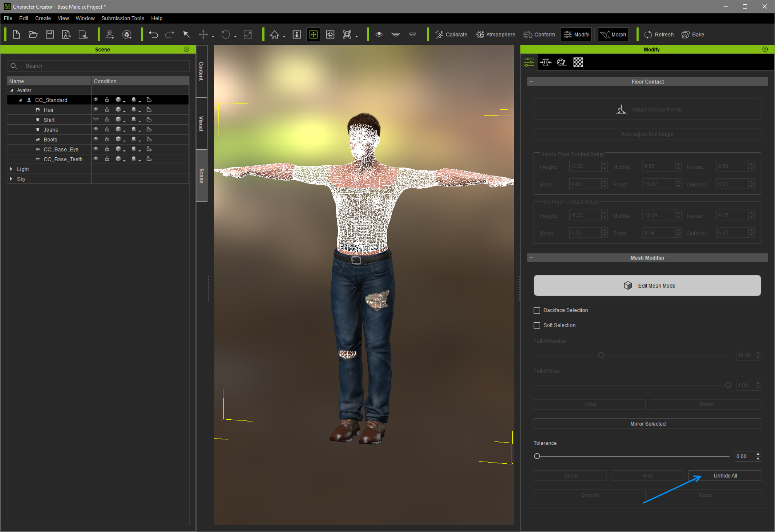Click the Home camera view icon
The image size is (775, 532).
tap(274, 34)
